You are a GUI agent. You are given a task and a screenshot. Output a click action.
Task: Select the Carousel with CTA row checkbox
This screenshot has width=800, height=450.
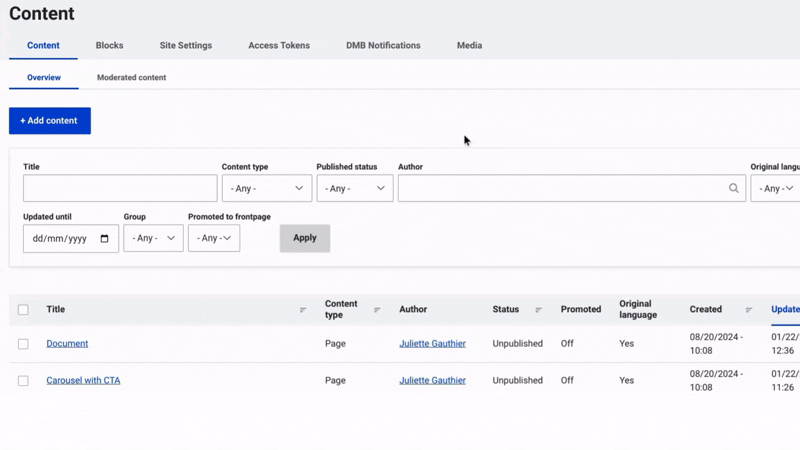pyautogui.click(x=23, y=381)
